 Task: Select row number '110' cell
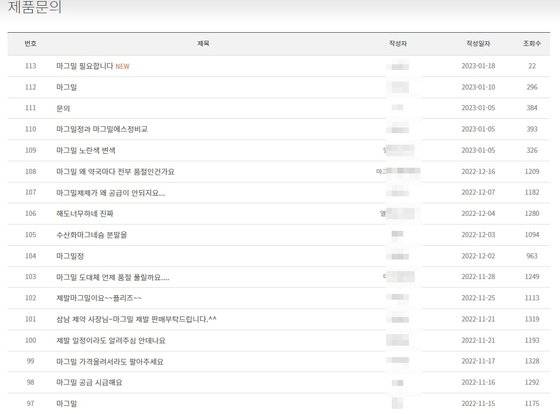(31, 129)
